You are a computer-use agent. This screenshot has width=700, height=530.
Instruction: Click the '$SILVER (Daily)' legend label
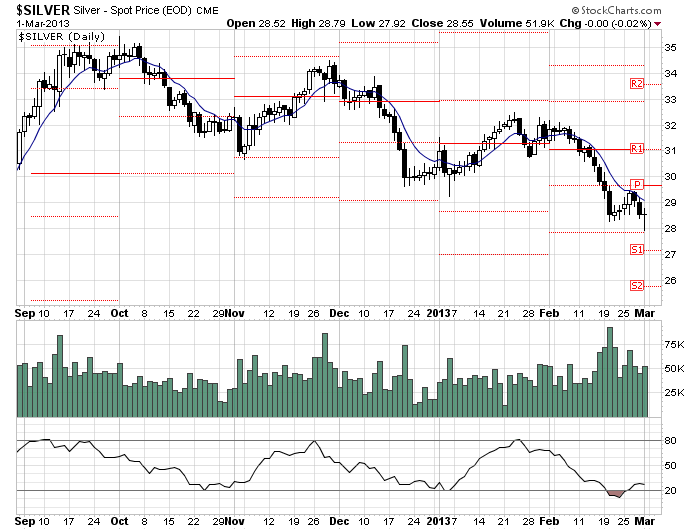pyautogui.click(x=62, y=37)
